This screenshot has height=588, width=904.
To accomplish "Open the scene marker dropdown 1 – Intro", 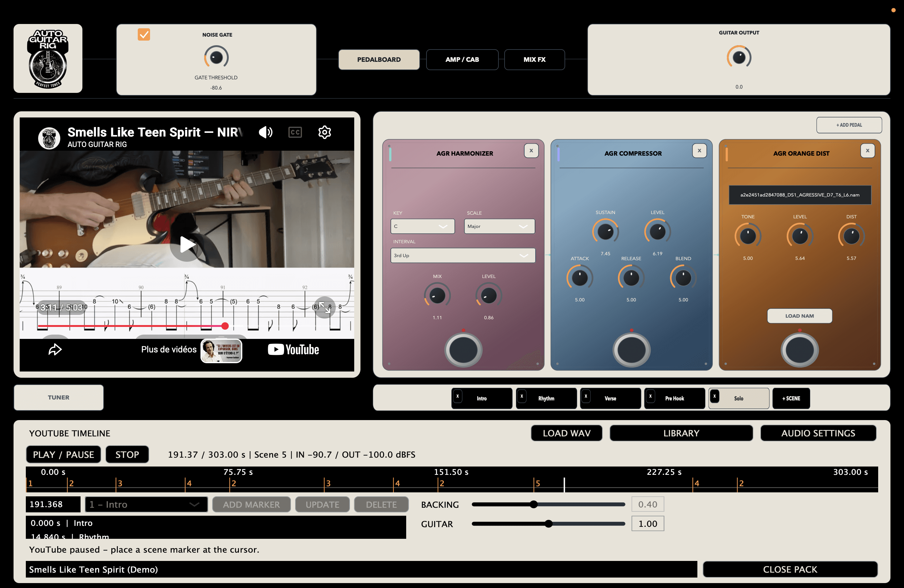I will [x=146, y=504].
